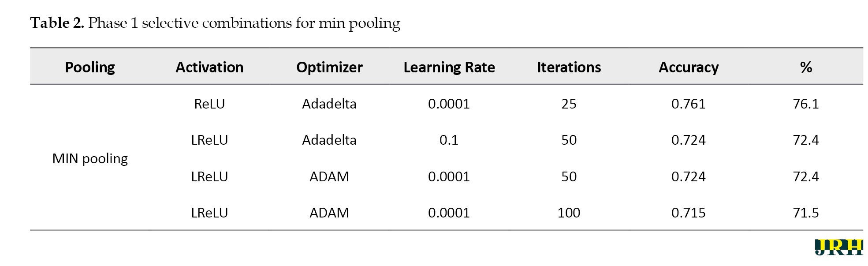Click the 25 iterations cell

569,104
